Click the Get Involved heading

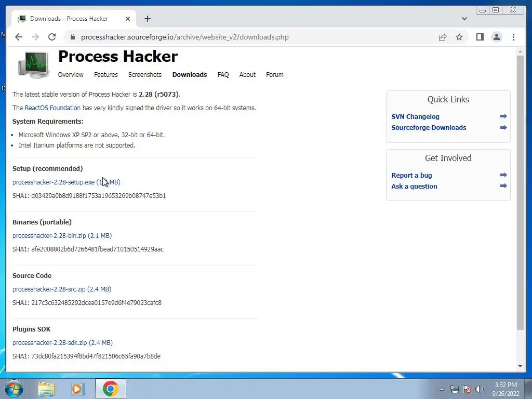[x=448, y=158]
